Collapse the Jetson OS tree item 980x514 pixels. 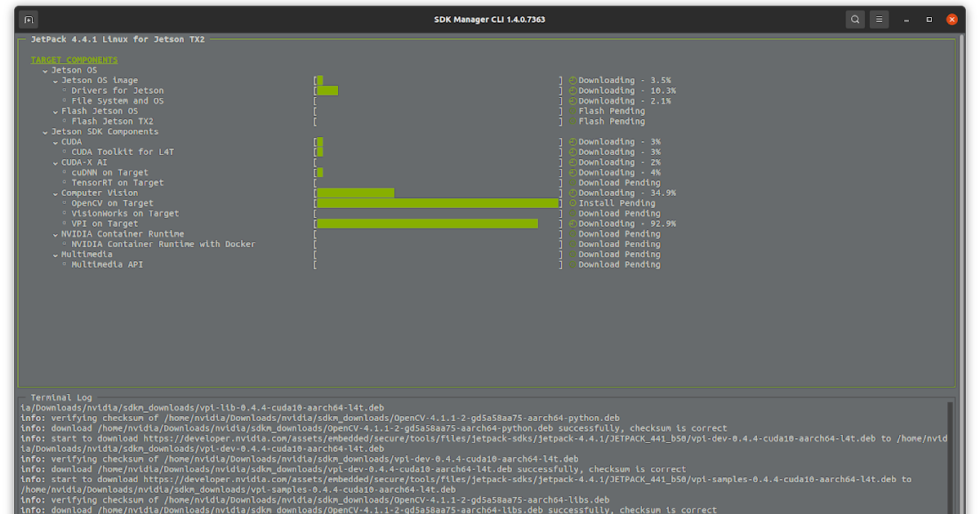pos(45,69)
